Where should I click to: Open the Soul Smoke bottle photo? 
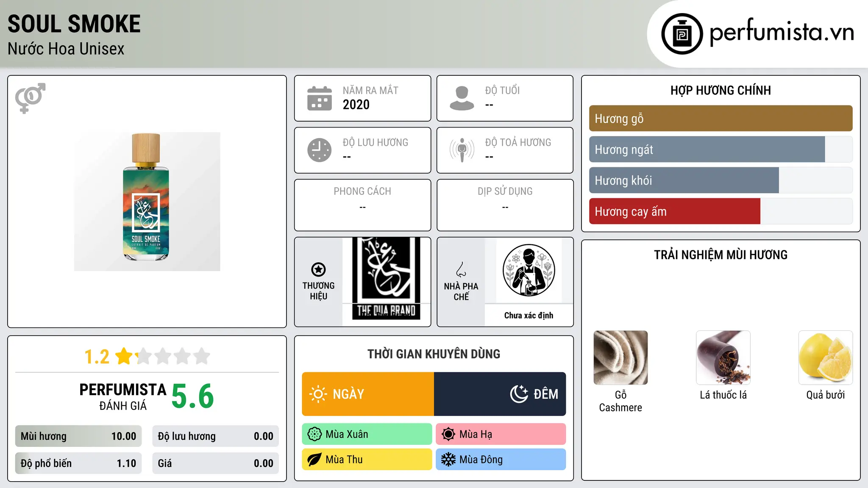click(147, 202)
